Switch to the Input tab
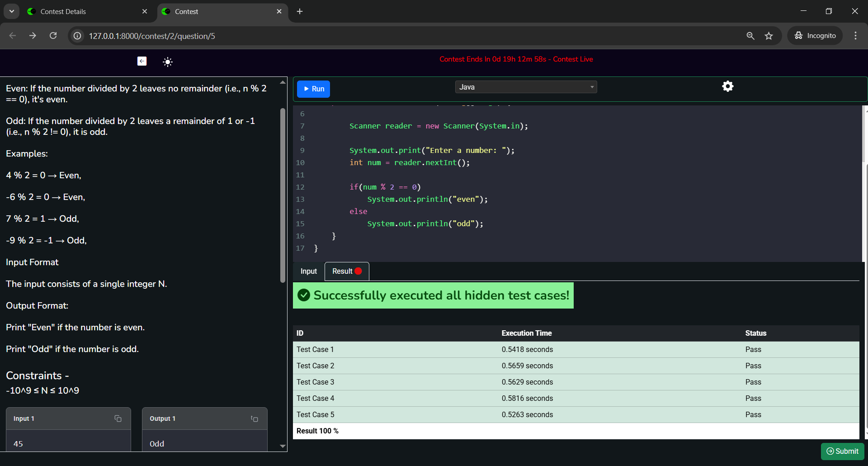The height and width of the screenshot is (466, 868). [x=309, y=271]
